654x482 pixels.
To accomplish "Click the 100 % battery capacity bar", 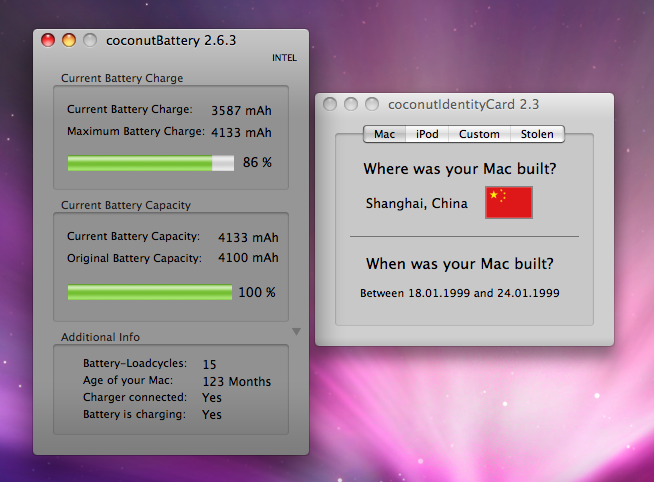I will (150, 292).
